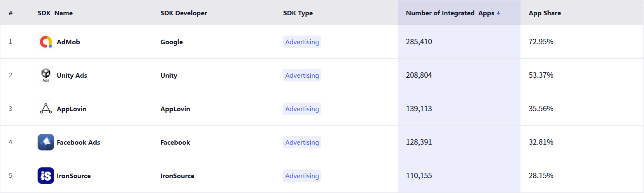Click the Unity developer cell
644x193 pixels.
click(169, 75)
